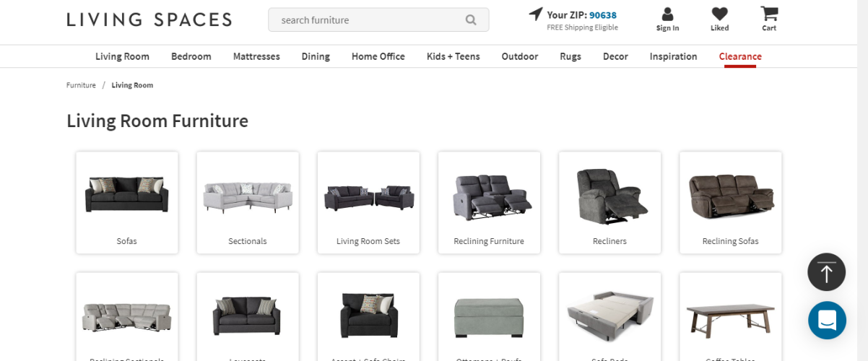Type in the search furniture field
868x361 pixels.
tap(368, 20)
